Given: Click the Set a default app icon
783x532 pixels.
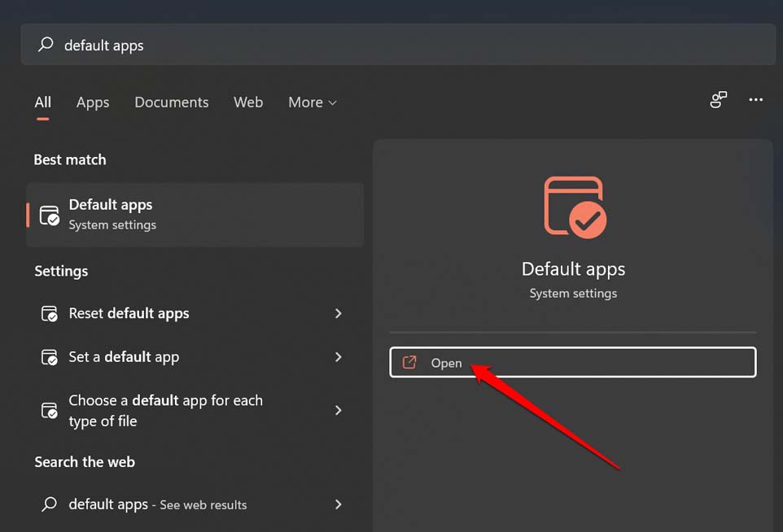Looking at the screenshot, I should 50,357.
